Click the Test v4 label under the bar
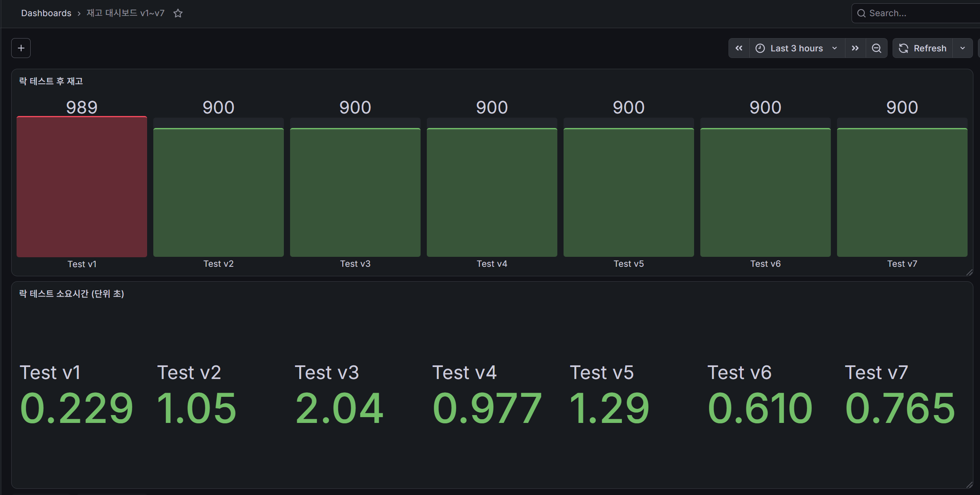This screenshot has height=495, width=980. [492, 264]
